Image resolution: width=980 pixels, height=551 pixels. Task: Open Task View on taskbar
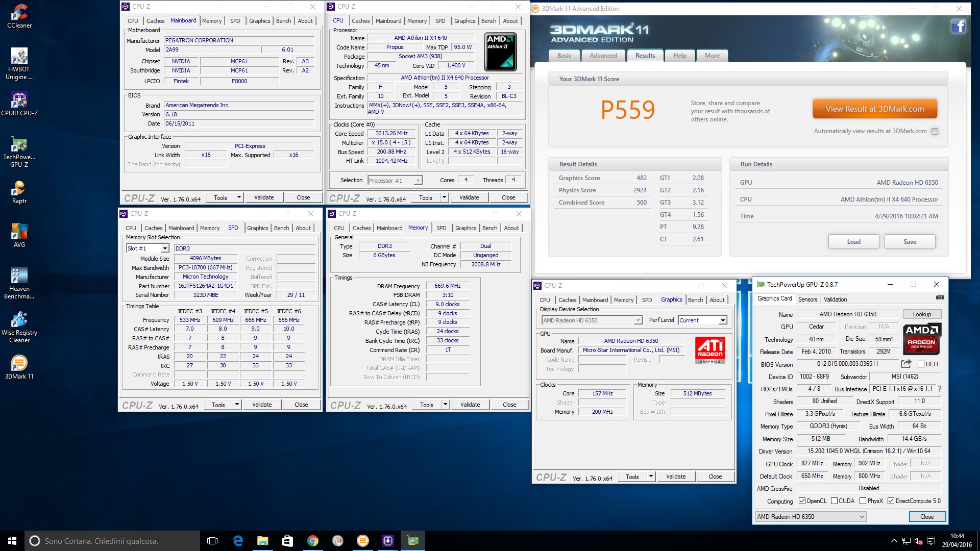tap(212, 541)
